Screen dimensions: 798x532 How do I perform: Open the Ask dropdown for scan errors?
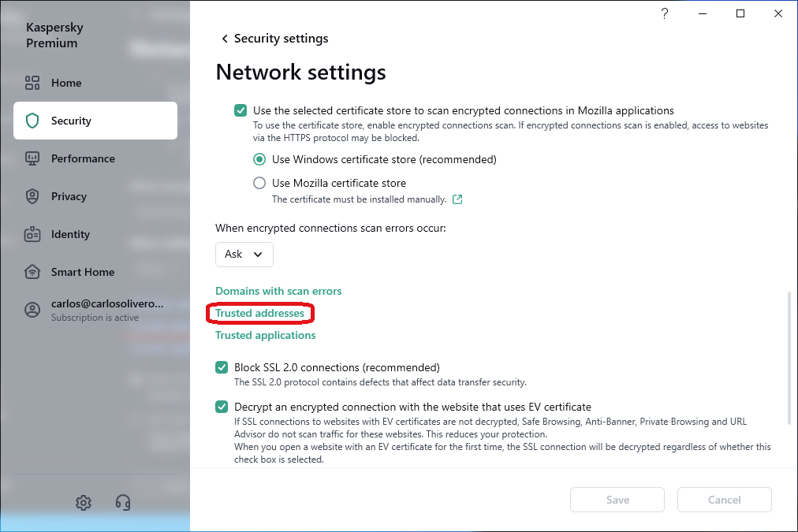(x=244, y=255)
